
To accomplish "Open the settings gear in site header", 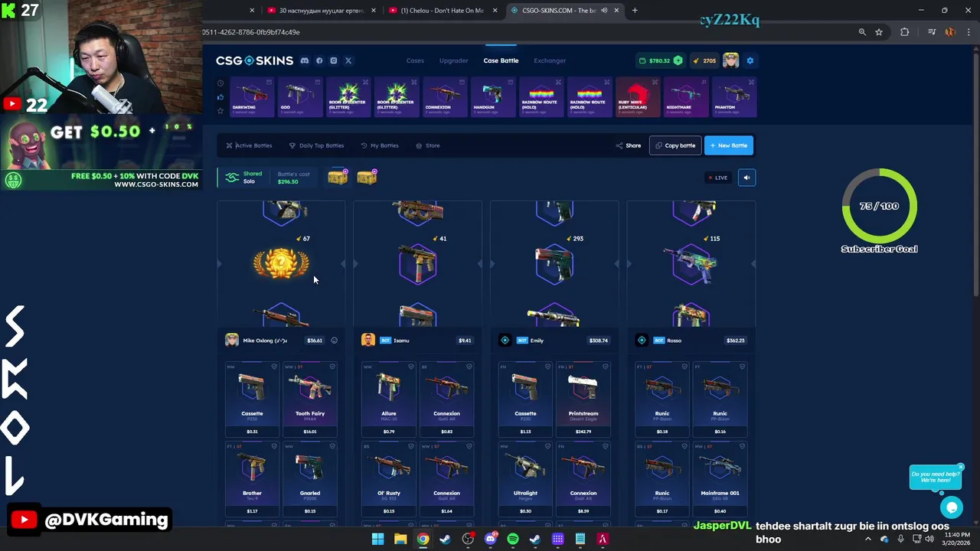I will (750, 60).
